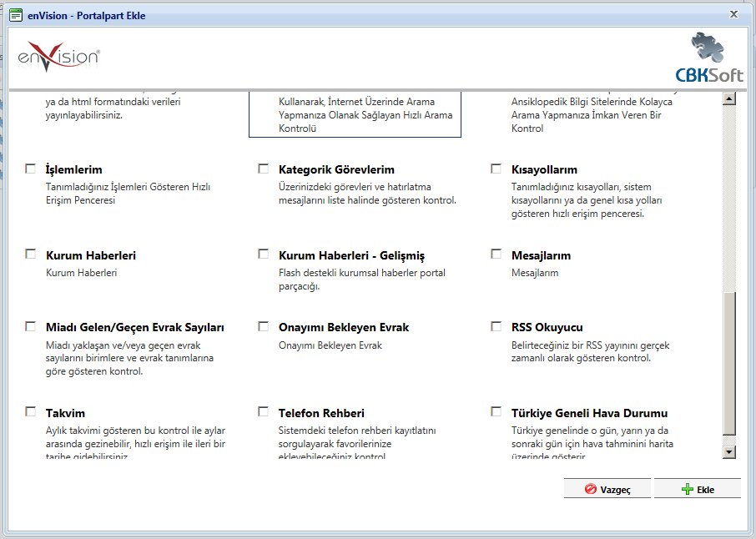Click the bold Mesajlarım title
The width and height of the screenshot is (756, 539).
pyautogui.click(x=541, y=255)
